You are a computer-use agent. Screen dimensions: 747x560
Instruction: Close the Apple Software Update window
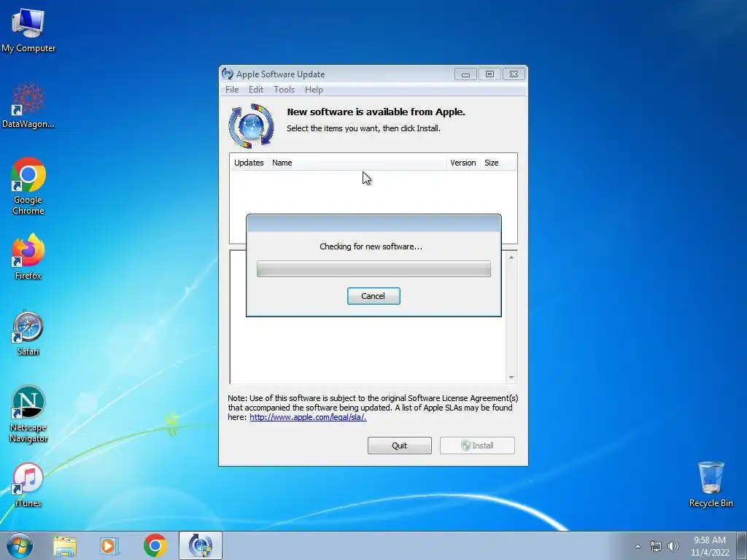pos(514,74)
